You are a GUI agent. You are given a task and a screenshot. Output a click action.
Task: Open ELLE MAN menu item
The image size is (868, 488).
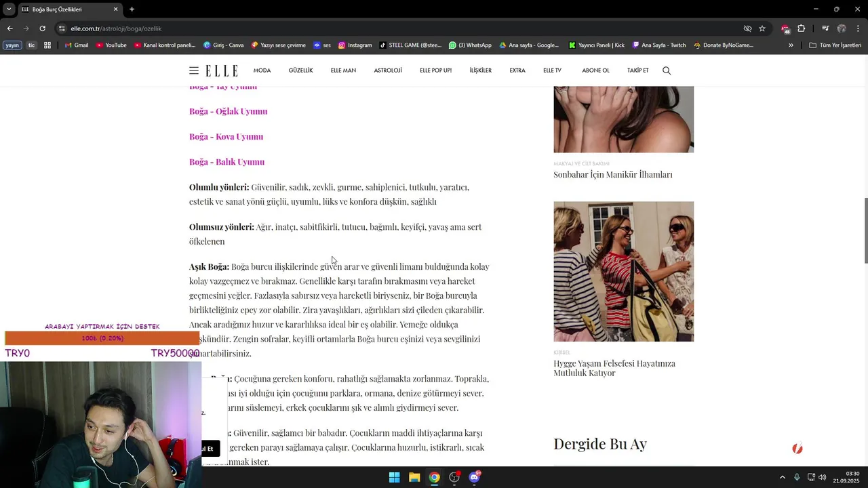point(343,70)
